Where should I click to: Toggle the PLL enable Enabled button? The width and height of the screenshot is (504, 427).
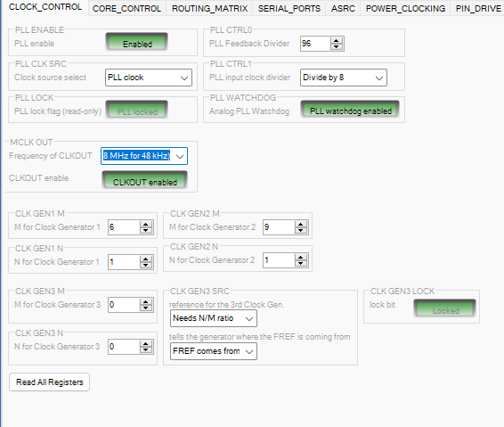(x=137, y=42)
